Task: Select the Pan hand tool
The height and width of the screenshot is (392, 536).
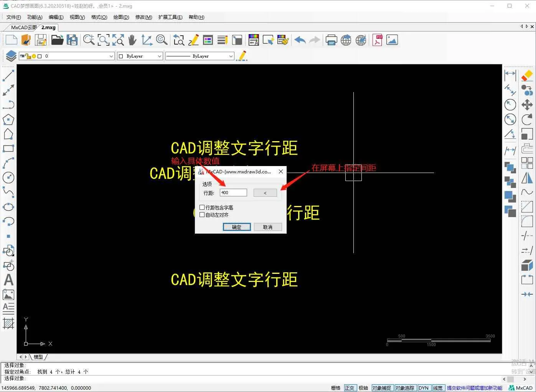Action: click(x=132, y=40)
